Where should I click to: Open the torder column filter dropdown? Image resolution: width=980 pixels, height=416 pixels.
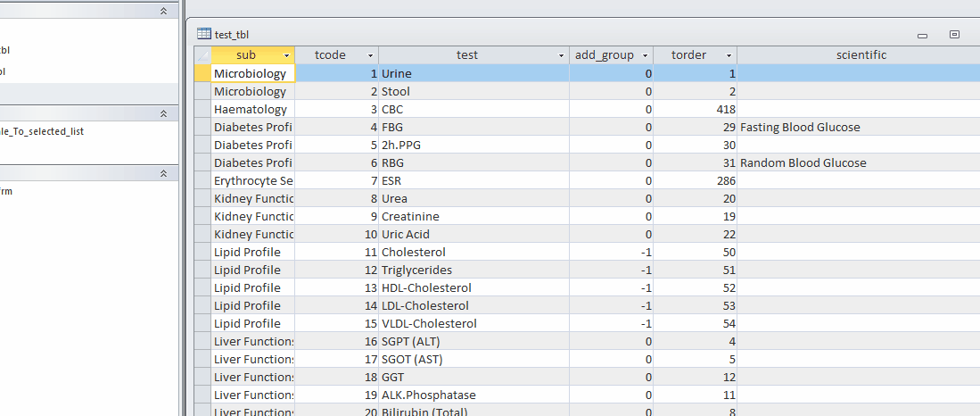pyautogui.click(x=729, y=55)
